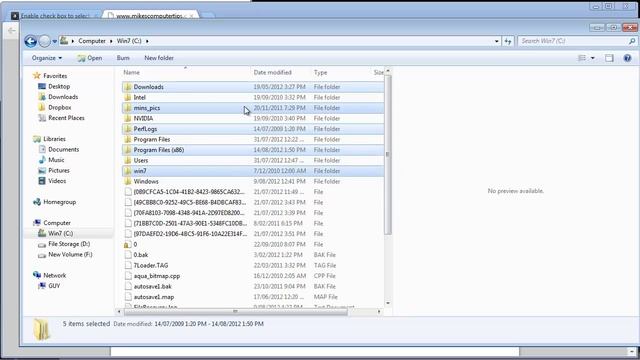This screenshot has height=360, width=640.
Task: Select the GUY network computer
Action: (x=54, y=286)
